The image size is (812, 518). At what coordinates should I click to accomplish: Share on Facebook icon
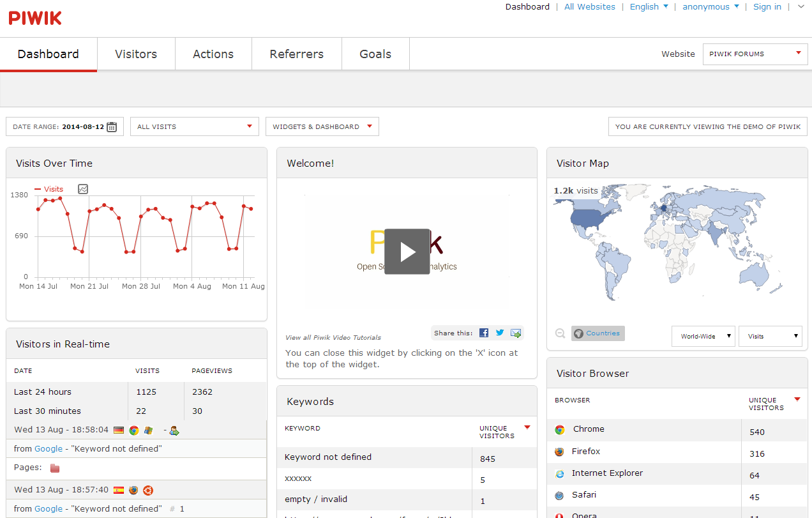[x=484, y=333]
